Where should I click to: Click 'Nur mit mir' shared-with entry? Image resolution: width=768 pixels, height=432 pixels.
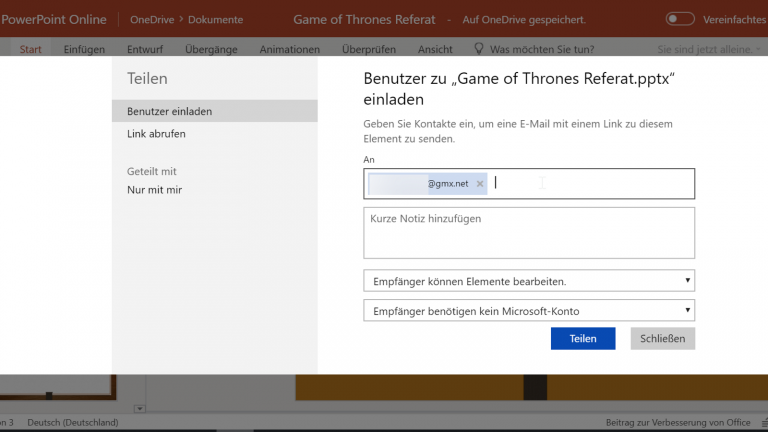154,190
